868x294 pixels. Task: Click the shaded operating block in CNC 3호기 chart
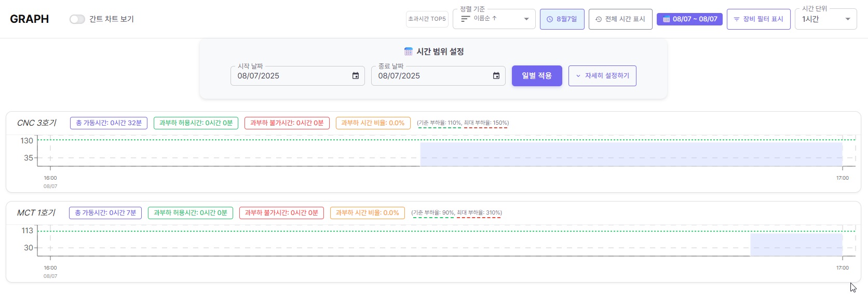(631, 154)
